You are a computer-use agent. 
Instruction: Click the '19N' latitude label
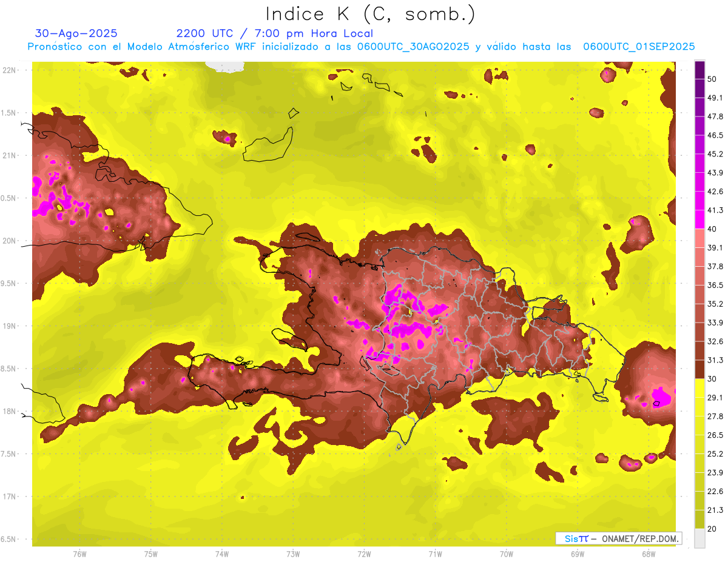[x=9, y=326]
